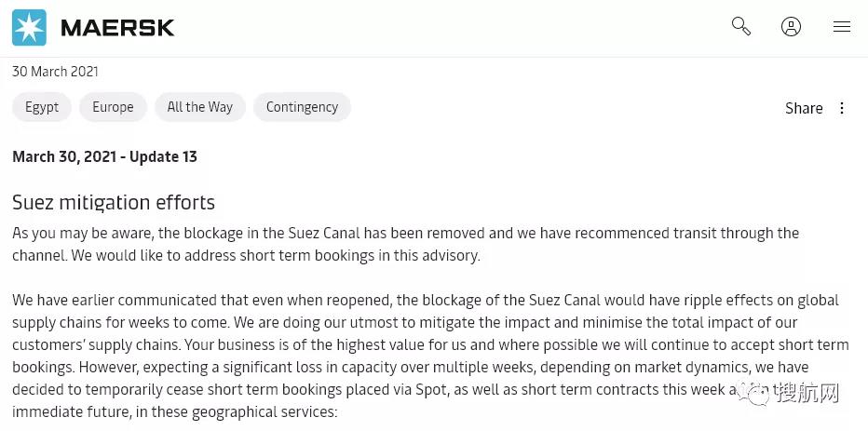Open the search magnifier icon
This screenshot has height=431, width=868.
tap(741, 27)
